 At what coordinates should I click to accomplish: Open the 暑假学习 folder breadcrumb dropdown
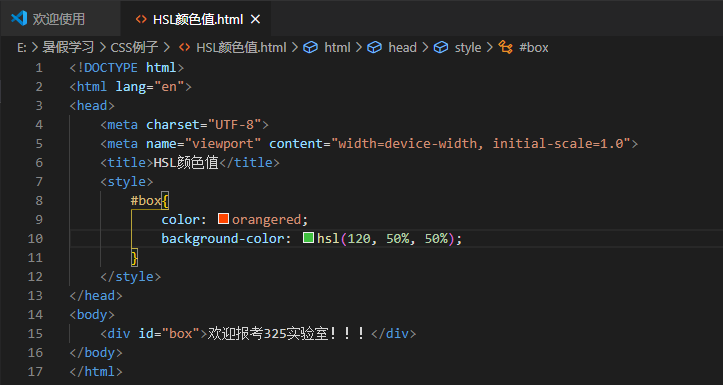click(68, 47)
